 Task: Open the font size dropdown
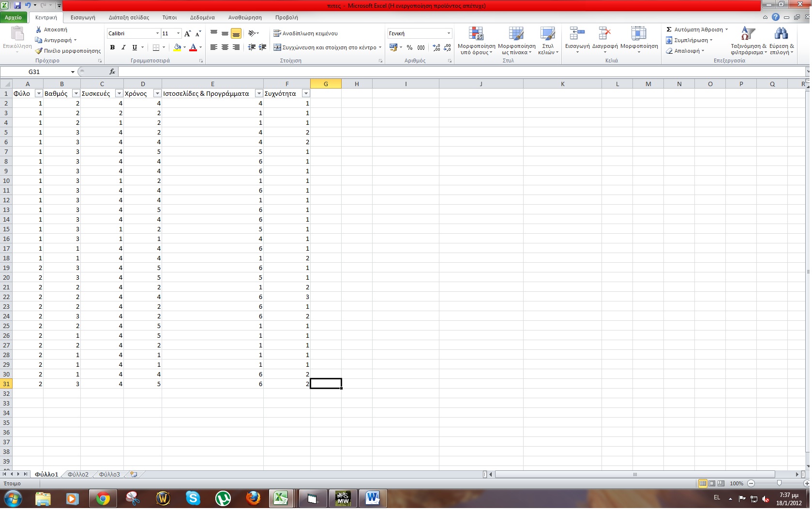[x=178, y=33]
